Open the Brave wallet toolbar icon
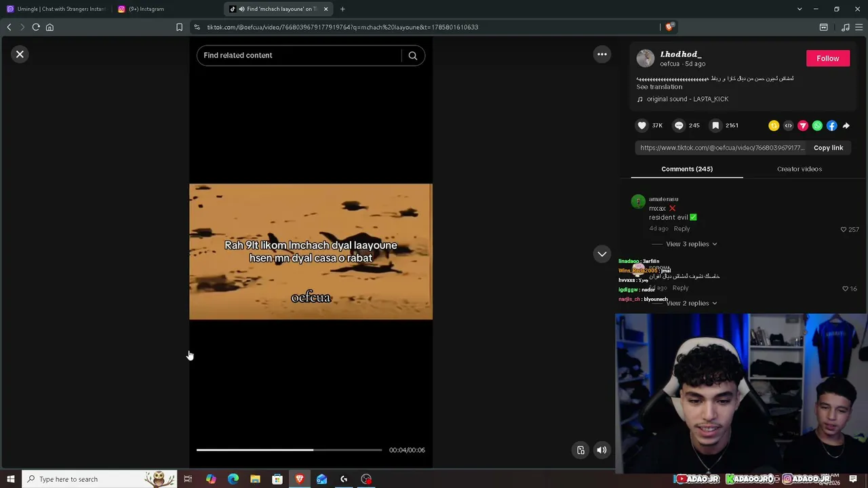Screen dimensions: 868x488 [823, 27]
